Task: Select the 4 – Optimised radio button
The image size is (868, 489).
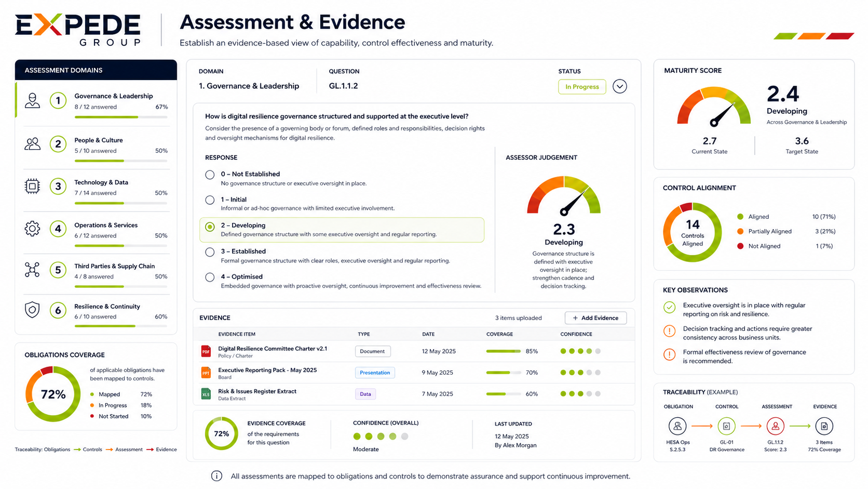Action: coord(210,277)
